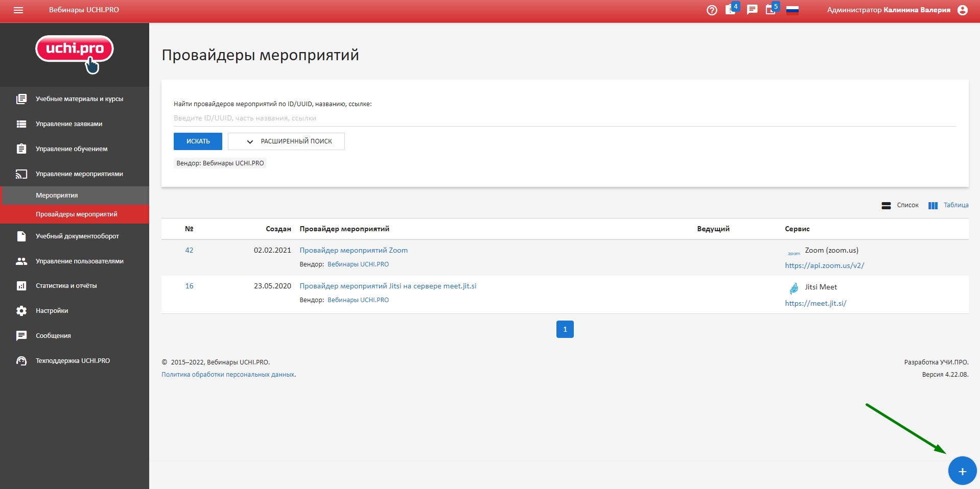The height and width of the screenshot is (489, 980).
Task: Open the help question mark icon
Action: [712, 10]
